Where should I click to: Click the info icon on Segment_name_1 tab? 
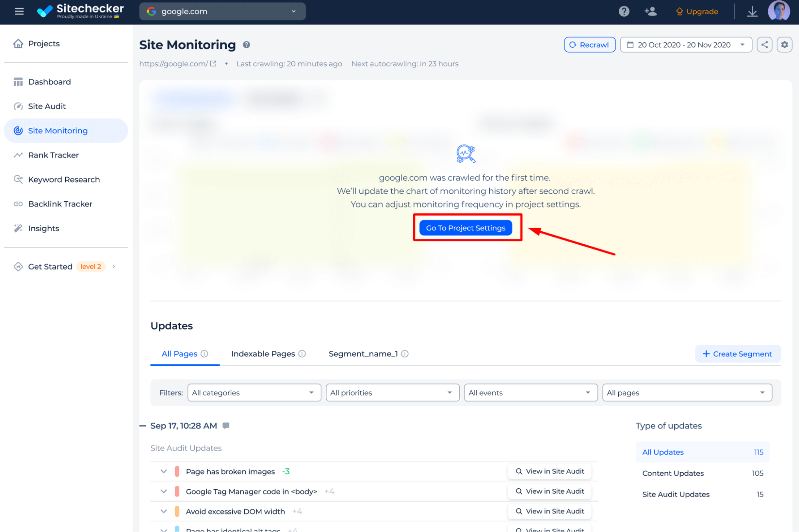pos(404,354)
